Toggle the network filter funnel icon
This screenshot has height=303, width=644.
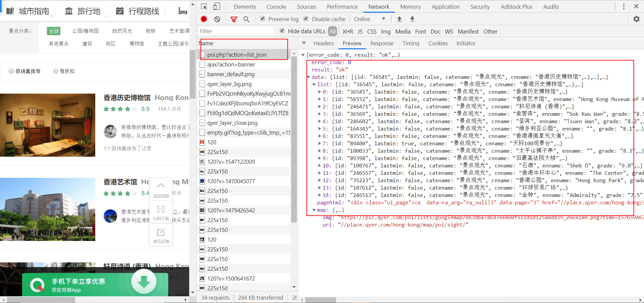(x=234, y=19)
